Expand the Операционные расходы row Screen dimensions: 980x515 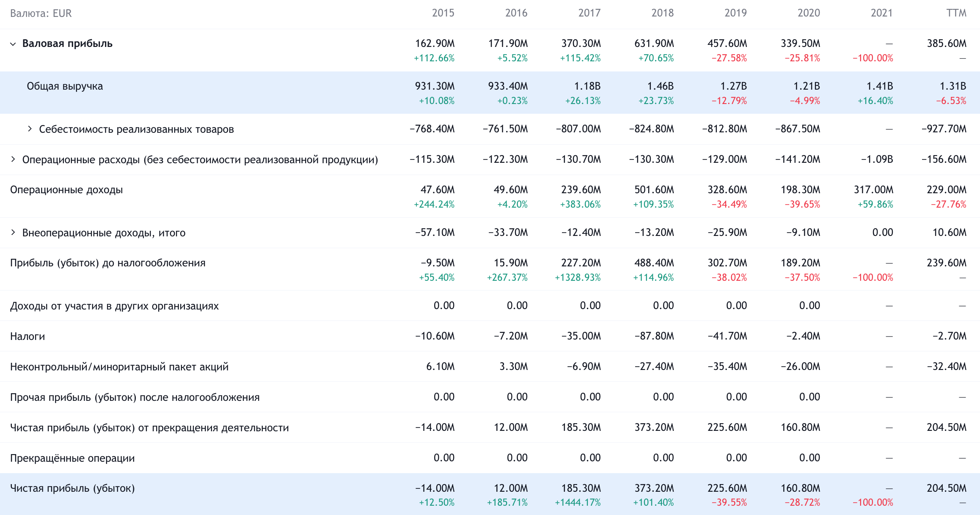pyautogui.click(x=13, y=159)
